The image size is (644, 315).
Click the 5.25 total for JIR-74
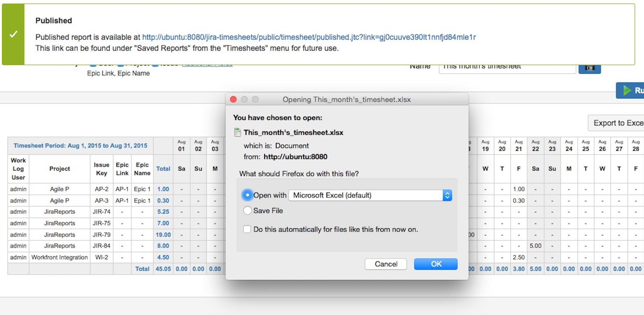[x=163, y=212]
